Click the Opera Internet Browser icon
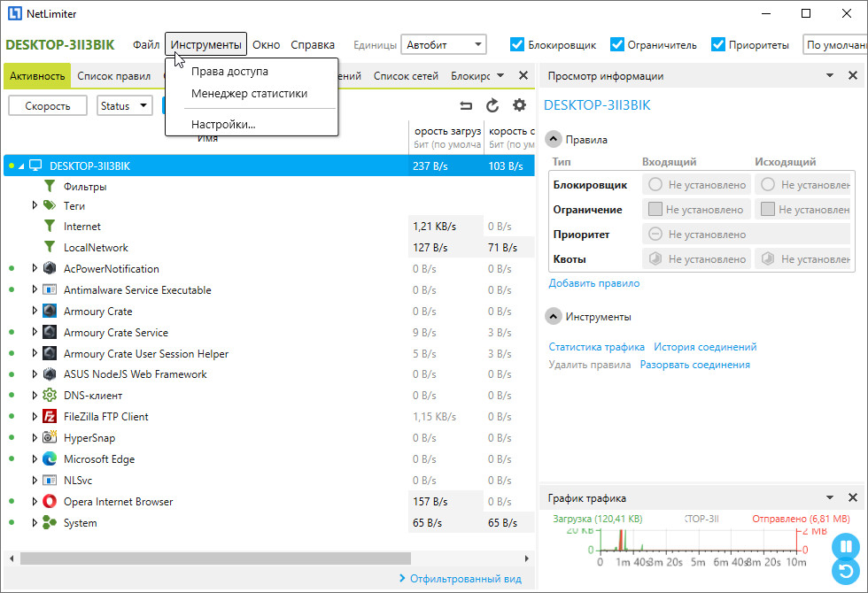 [50, 502]
